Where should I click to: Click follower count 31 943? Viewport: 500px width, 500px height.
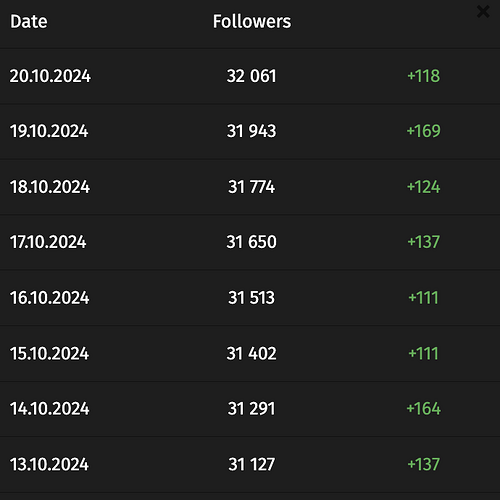252,131
